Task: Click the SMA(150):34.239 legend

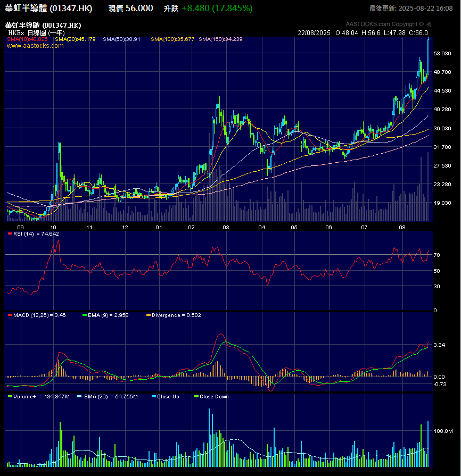Action: [x=220, y=39]
